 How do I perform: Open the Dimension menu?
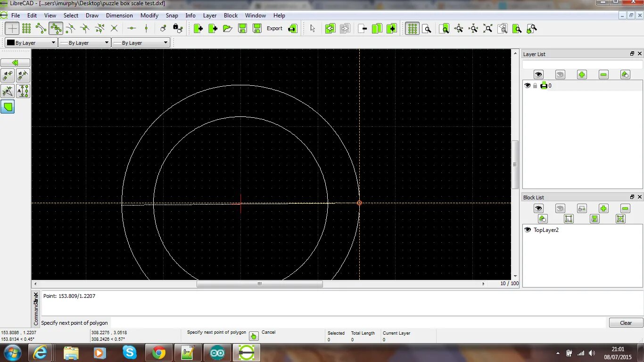[119, 16]
